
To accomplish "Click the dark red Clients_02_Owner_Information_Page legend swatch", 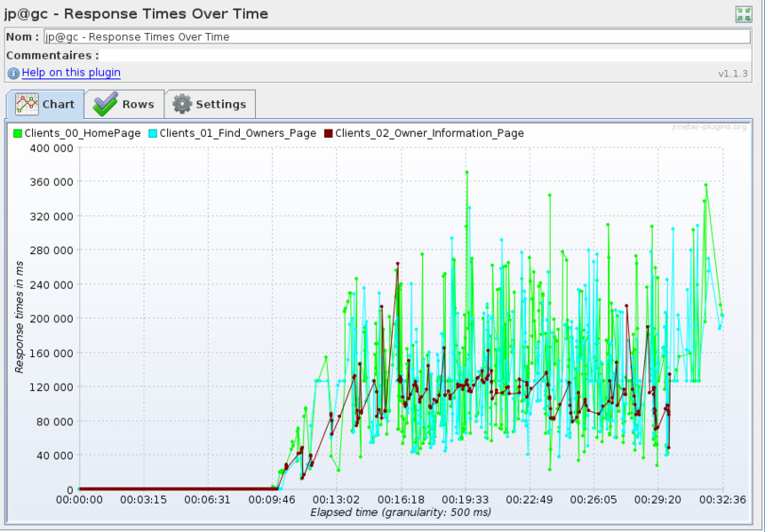I will 328,133.
